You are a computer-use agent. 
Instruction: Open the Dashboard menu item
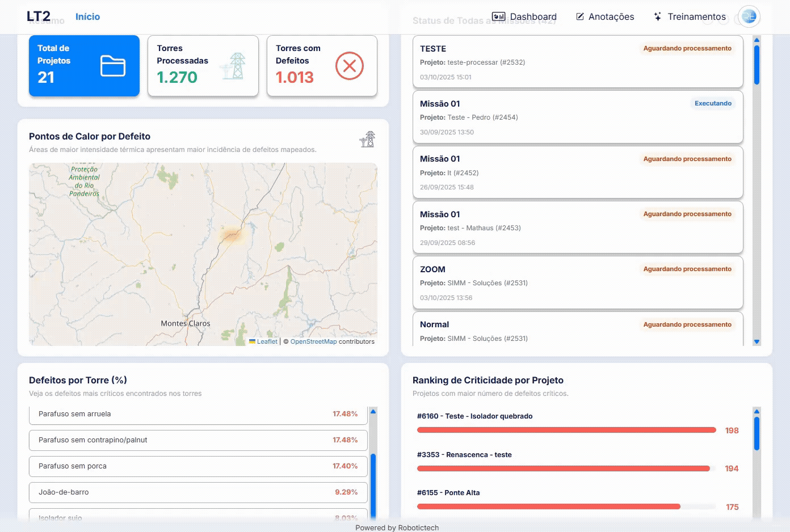click(x=524, y=17)
